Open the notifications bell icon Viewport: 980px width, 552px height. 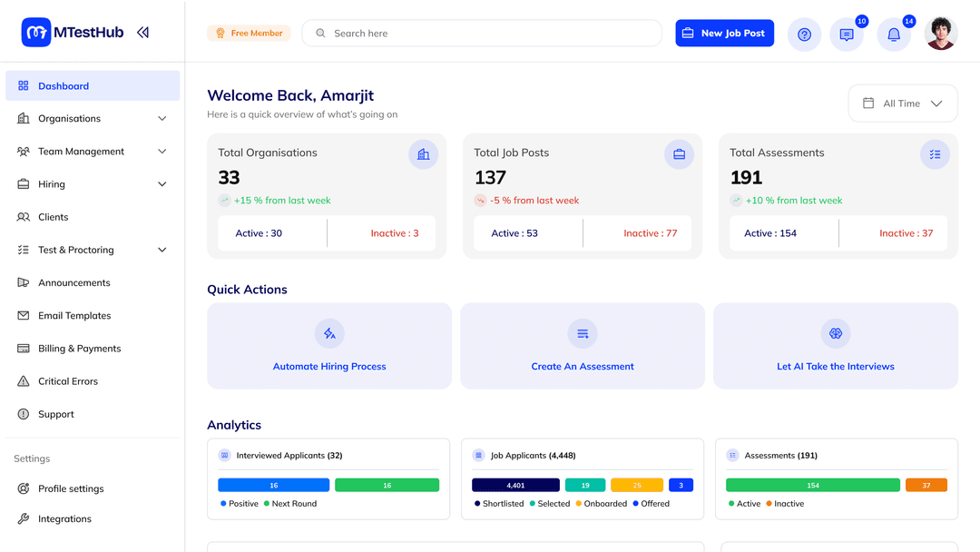click(x=894, y=34)
